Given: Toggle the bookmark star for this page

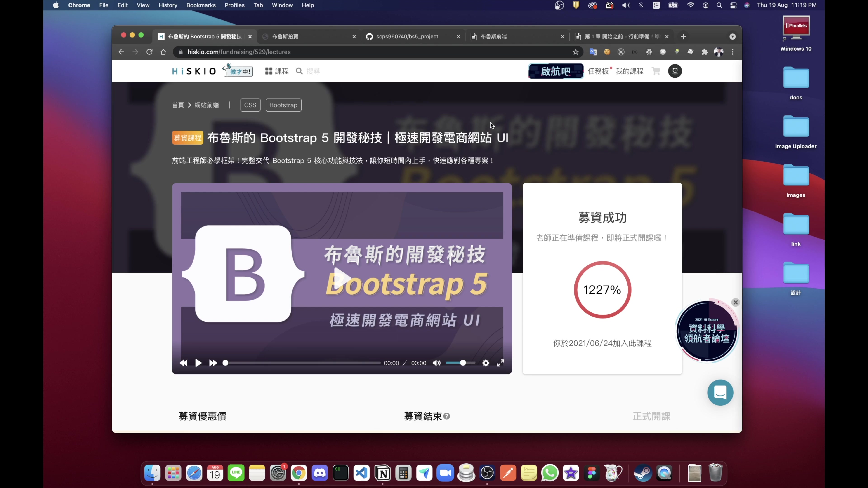Looking at the screenshot, I should click(x=576, y=52).
